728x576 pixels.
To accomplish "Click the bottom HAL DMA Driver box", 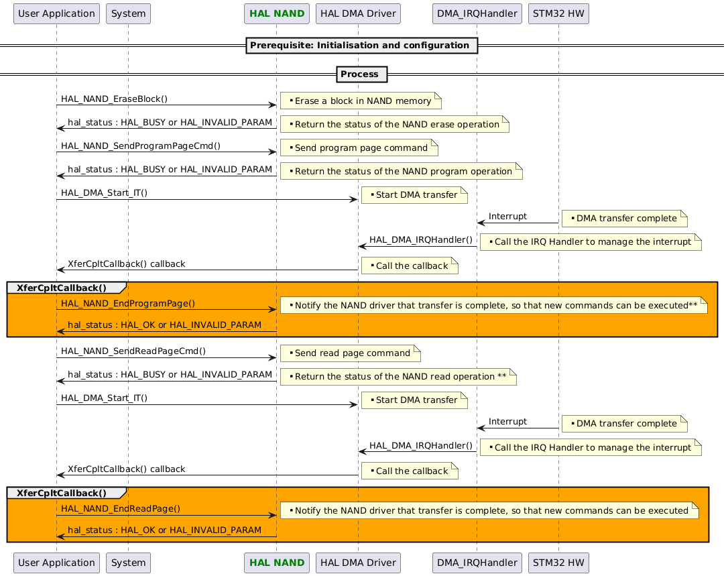I will (358, 563).
